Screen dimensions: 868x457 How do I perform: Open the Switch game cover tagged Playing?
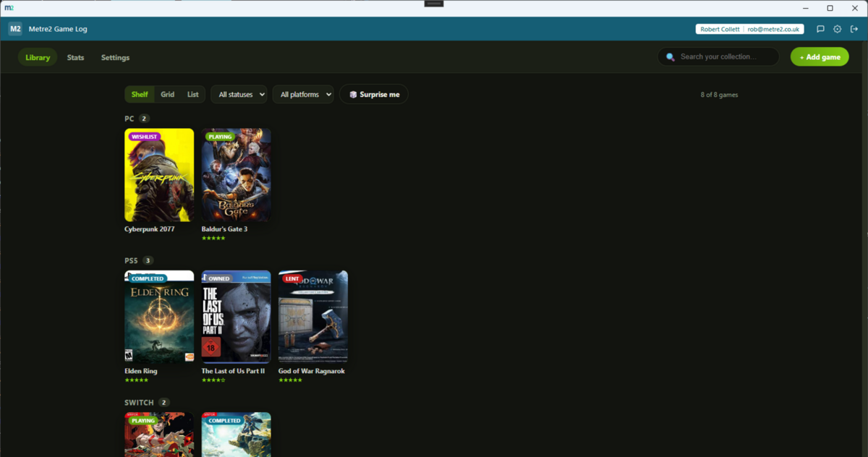point(159,435)
